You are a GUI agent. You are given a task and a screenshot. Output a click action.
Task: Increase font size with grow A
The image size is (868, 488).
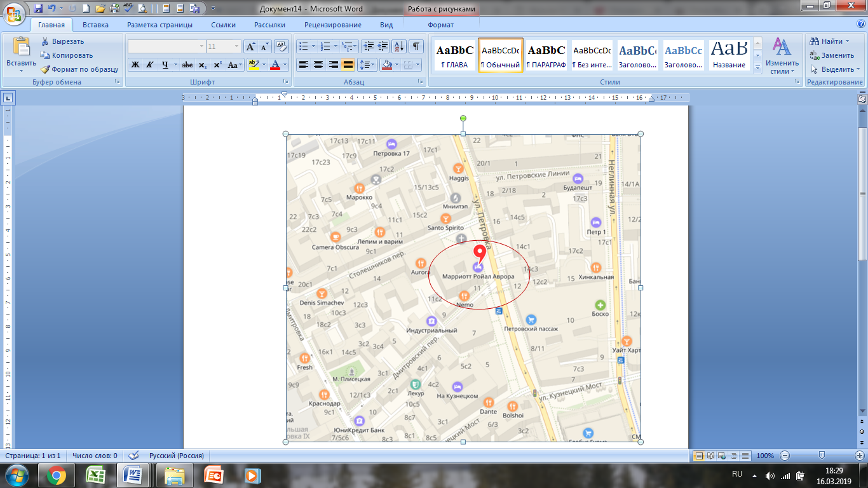251,46
